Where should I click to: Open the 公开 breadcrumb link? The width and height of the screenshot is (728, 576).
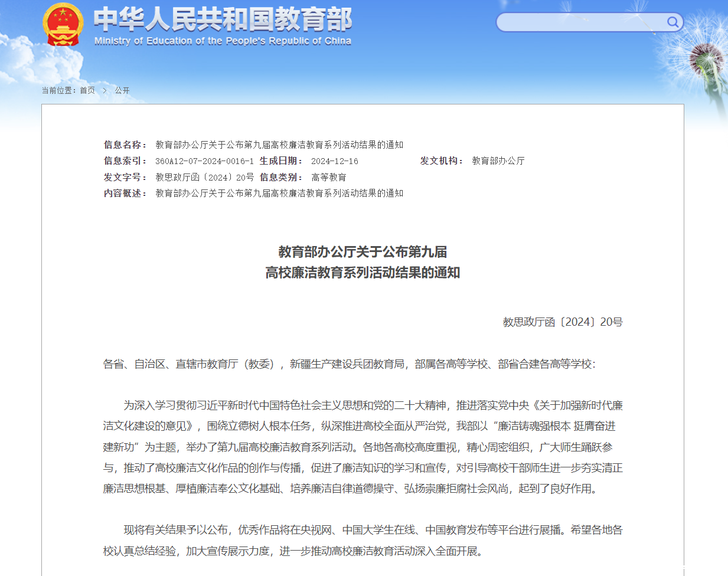tap(122, 90)
